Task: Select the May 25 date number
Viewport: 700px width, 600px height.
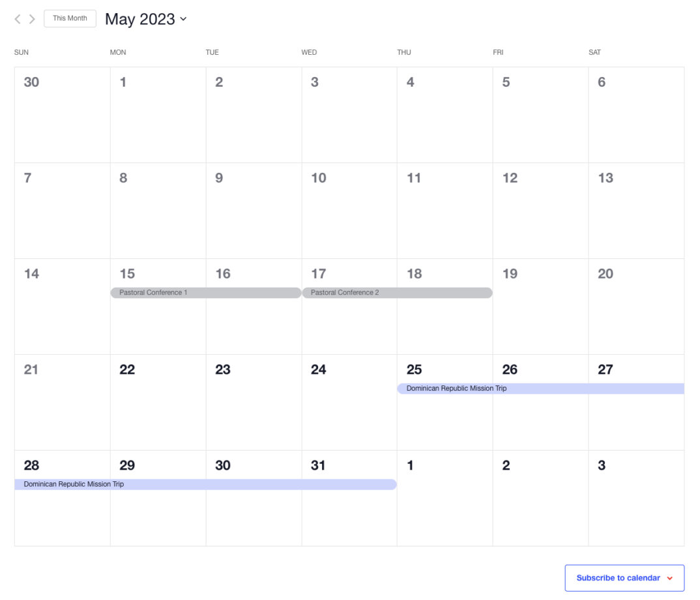Action: point(414,370)
